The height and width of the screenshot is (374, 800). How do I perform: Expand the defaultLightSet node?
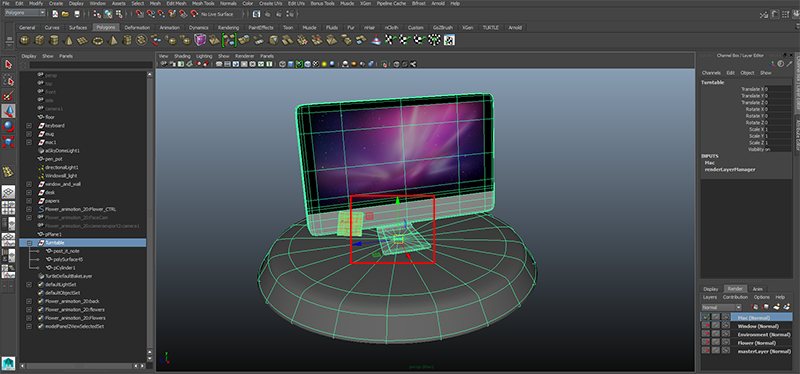pyautogui.click(x=29, y=284)
